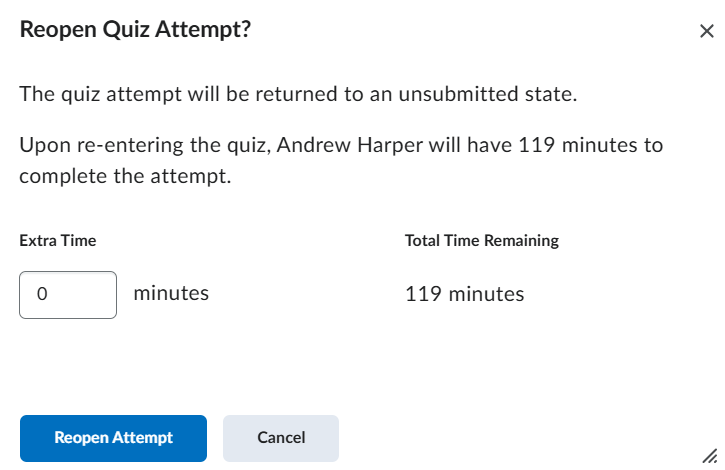Click the 119 minutes total remaining value
This screenshot has height=470, width=725.
pyautogui.click(x=464, y=294)
